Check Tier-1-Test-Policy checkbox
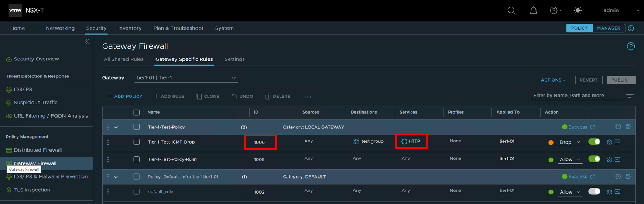 pyautogui.click(x=137, y=127)
